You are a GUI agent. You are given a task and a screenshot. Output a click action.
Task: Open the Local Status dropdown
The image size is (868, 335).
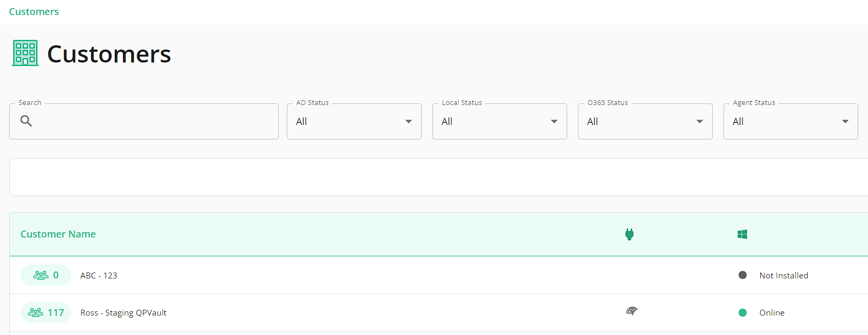pos(500,121)
